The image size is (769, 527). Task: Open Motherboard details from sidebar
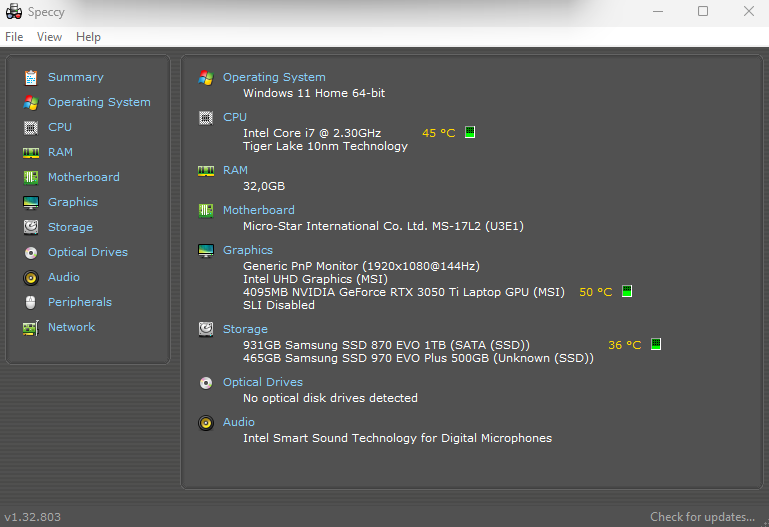tap(83, 177)
